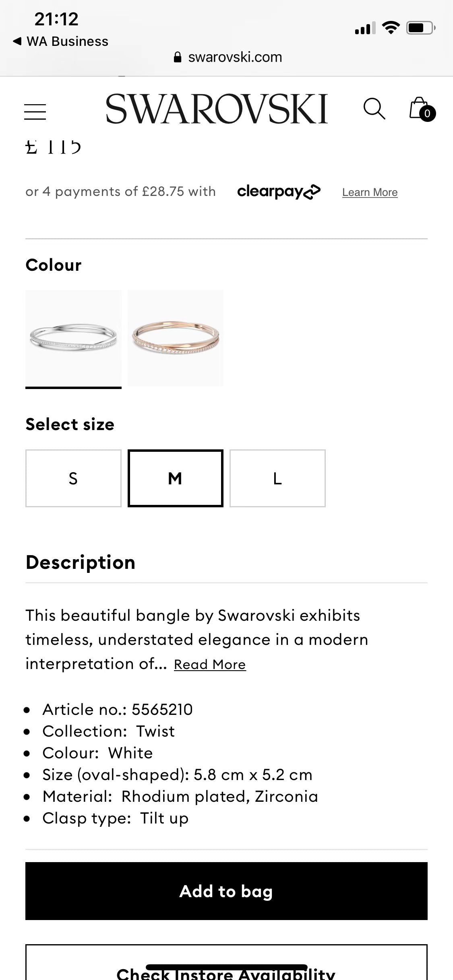
Task: Tap the battery status icon
Action: [420, 28]
